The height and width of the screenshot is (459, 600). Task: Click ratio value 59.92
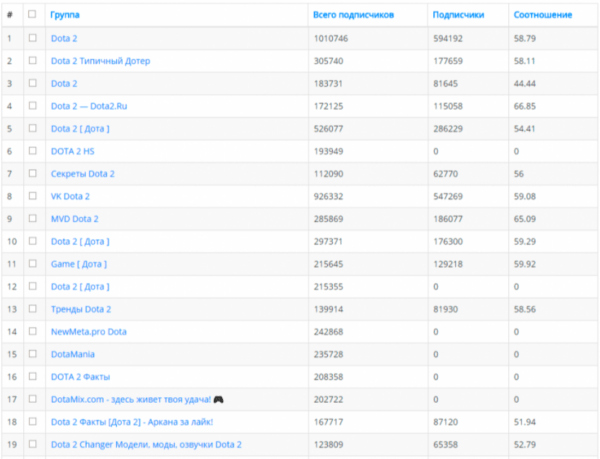coord(525,264)
